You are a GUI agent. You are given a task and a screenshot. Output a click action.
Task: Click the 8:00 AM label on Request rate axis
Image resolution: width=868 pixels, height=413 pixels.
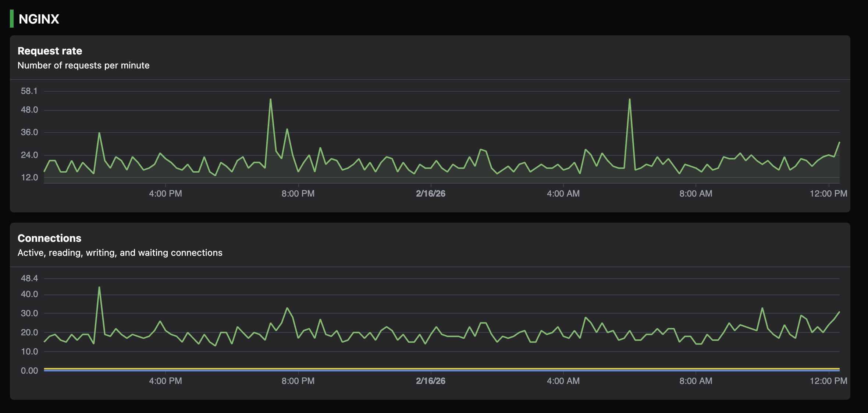pyautogui.click(x=695, y=194)
